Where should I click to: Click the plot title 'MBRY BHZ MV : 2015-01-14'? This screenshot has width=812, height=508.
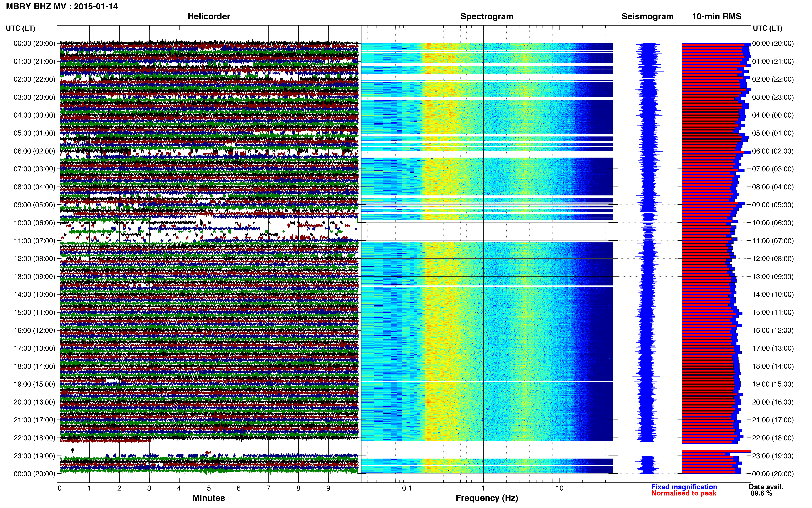click(62, 6)
